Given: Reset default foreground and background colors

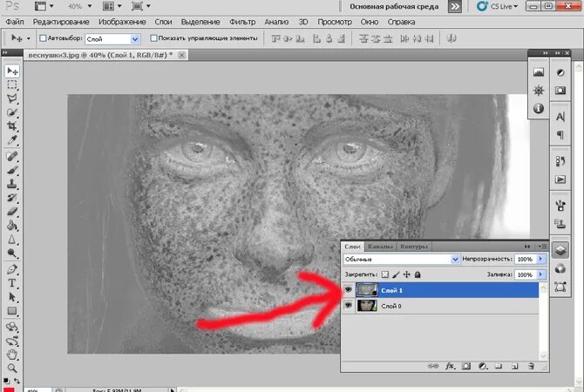Looking at the screenshot, I should pos(6,381).
